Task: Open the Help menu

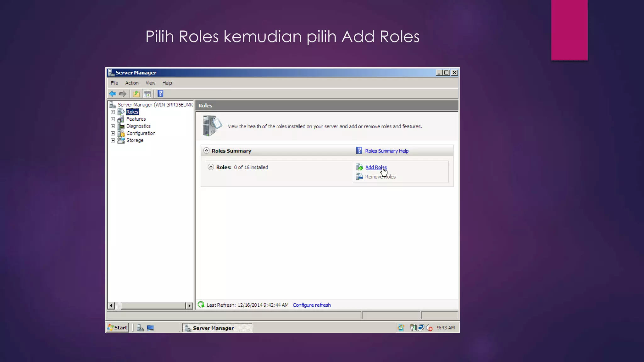Action: point(167,83)
